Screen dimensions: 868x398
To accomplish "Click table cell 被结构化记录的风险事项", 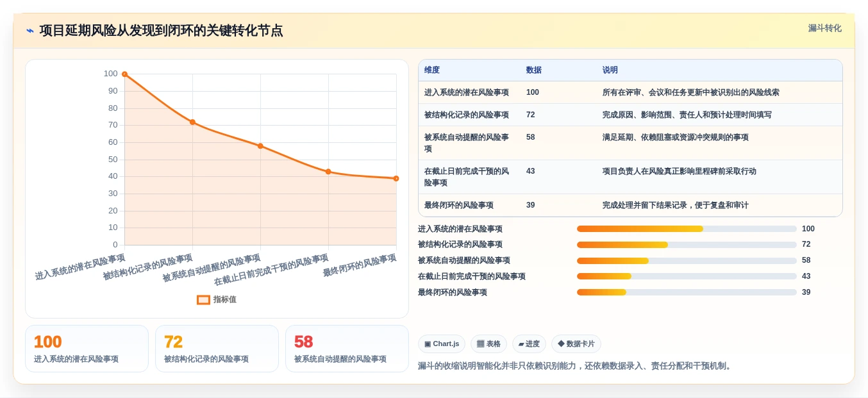I will (467, 115).
